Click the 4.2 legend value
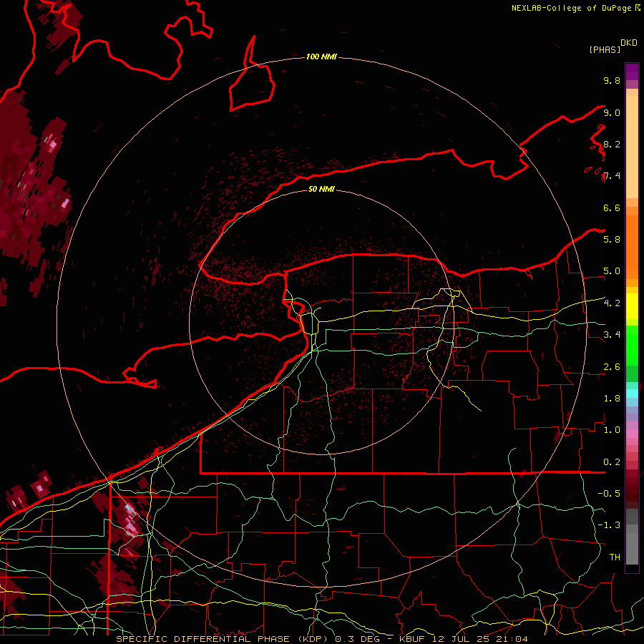This screenshot has height=644, width=644. (x=612, y=303)
